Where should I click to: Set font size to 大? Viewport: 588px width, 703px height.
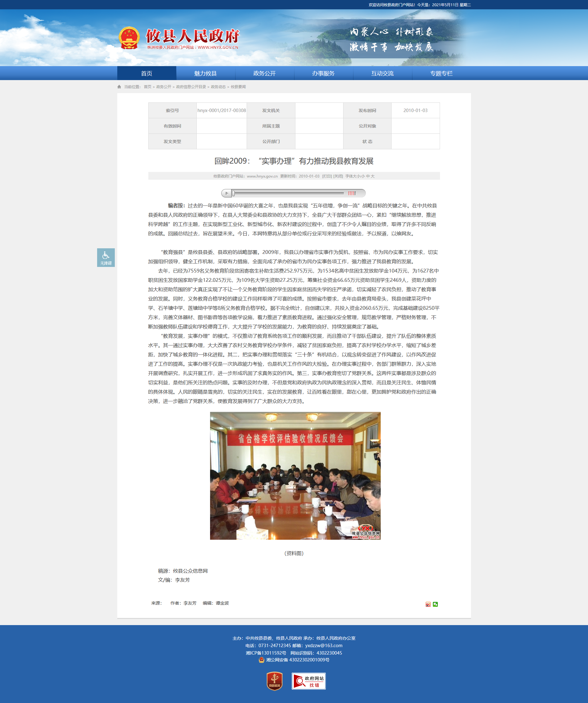point(372,176)
